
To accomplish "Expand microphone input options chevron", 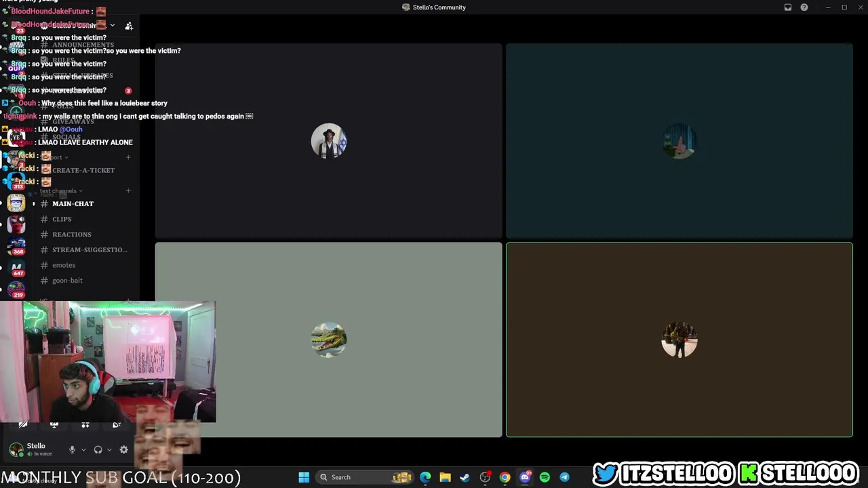I will 83,449.
